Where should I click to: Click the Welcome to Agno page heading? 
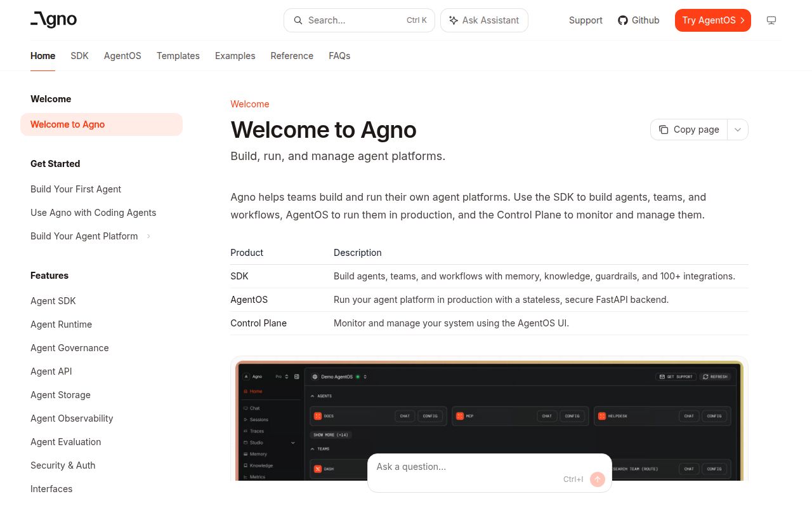click(324, 130)
